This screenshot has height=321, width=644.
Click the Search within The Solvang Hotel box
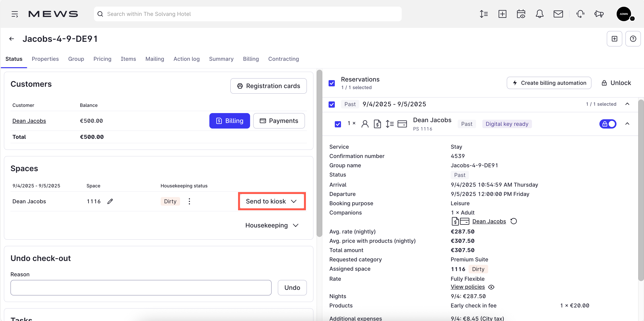pyautogui.click(x=248, y=14)
